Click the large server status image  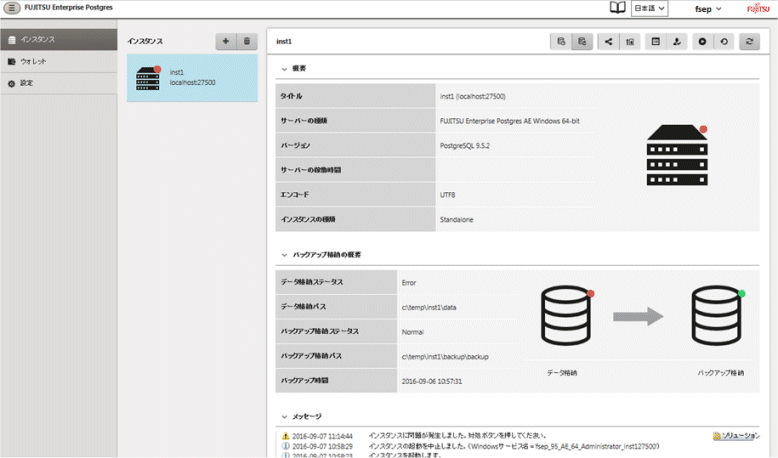pos(677,155)
